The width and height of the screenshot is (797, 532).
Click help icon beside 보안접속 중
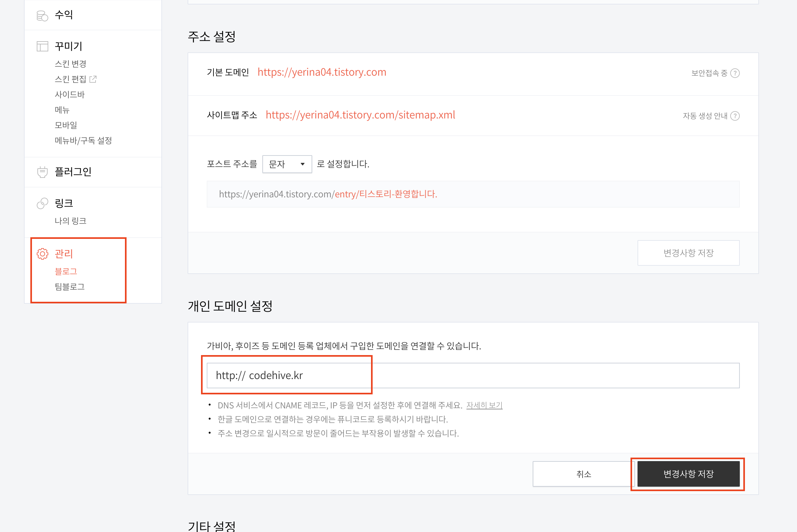735,73
